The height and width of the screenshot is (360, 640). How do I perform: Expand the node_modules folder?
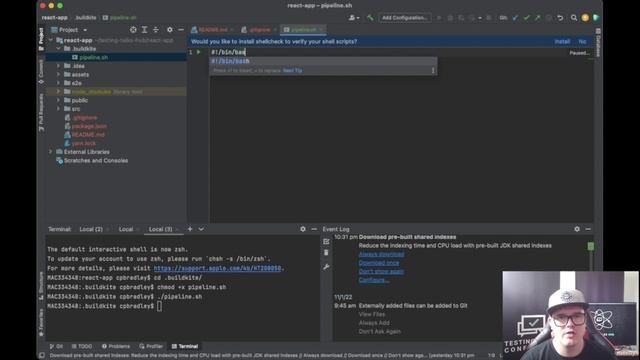pyautogui.click(x=58, y=91)
